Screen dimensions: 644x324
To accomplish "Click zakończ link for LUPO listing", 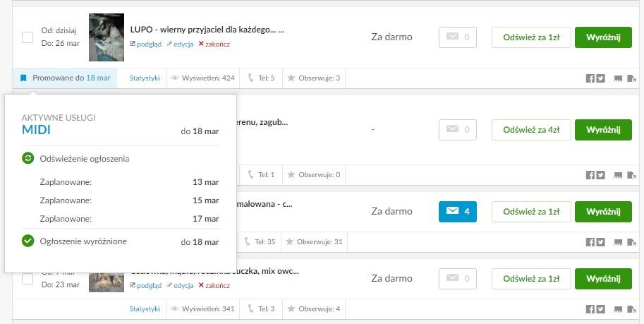I will (214, 44).
